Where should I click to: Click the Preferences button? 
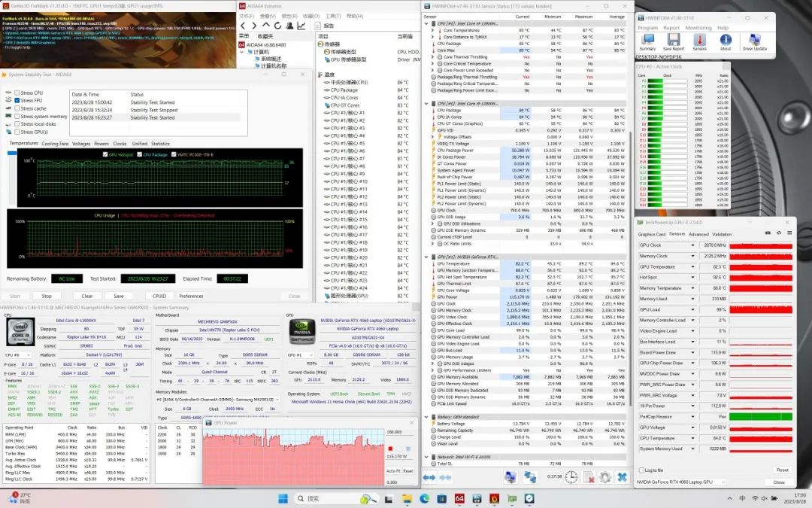[x=191, y=296]
